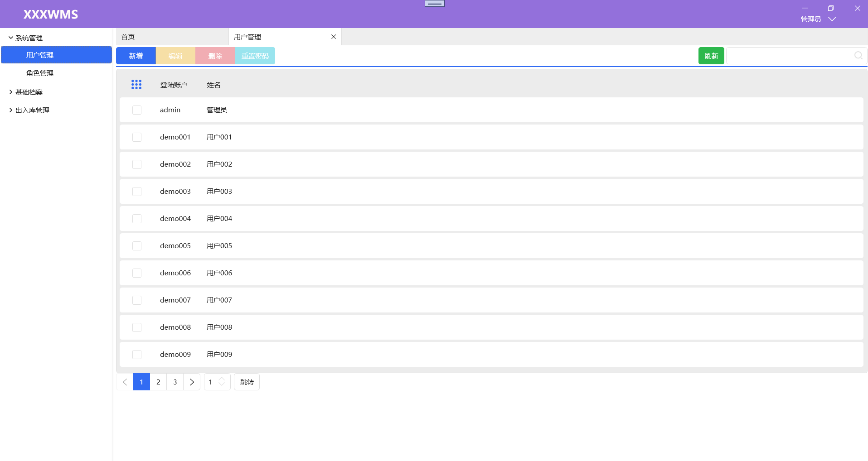The width and height of the screenshot is (868, 461).
Task: Tick the checkbox for admin
Action: point(137,110)
